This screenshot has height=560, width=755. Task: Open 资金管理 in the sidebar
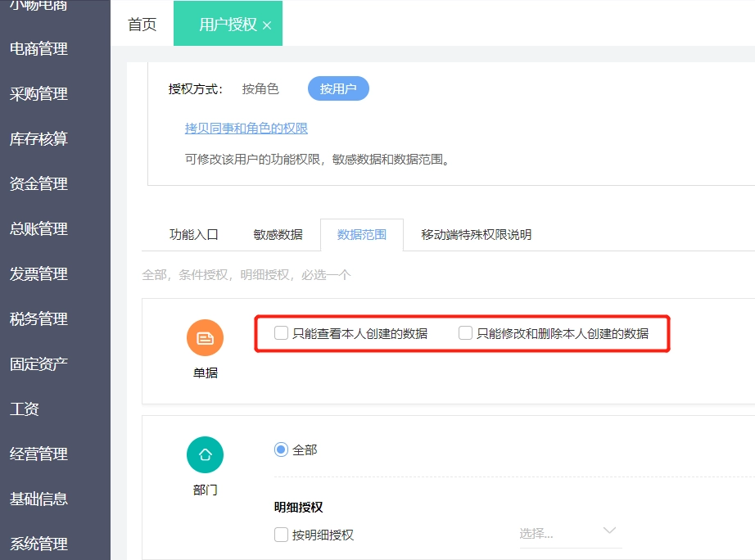(38, 183)
